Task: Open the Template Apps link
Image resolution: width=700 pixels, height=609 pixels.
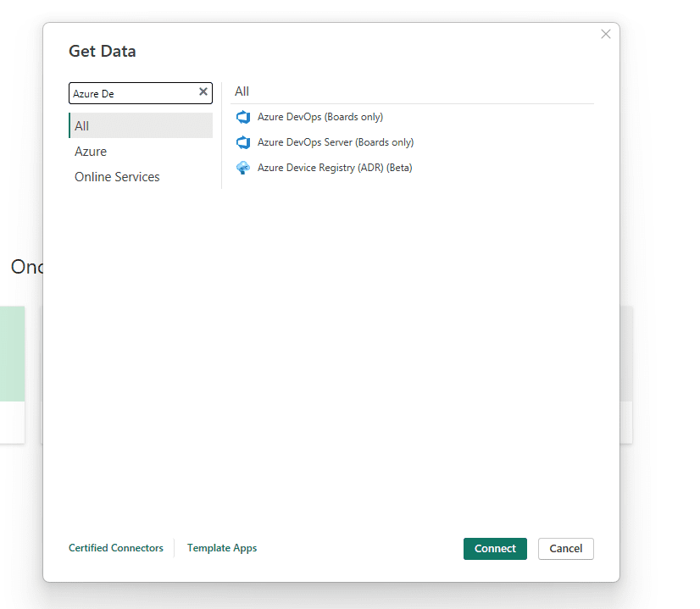Action: point(222,548)
